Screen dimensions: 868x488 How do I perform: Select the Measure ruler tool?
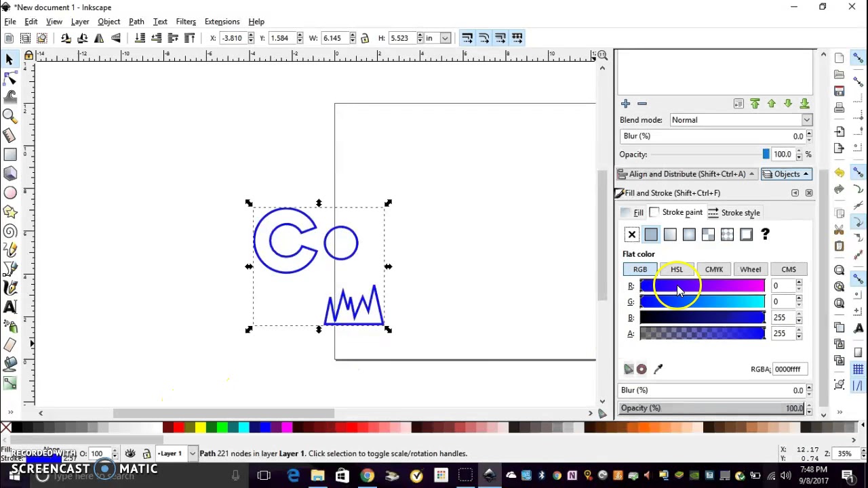pos(9,136)
